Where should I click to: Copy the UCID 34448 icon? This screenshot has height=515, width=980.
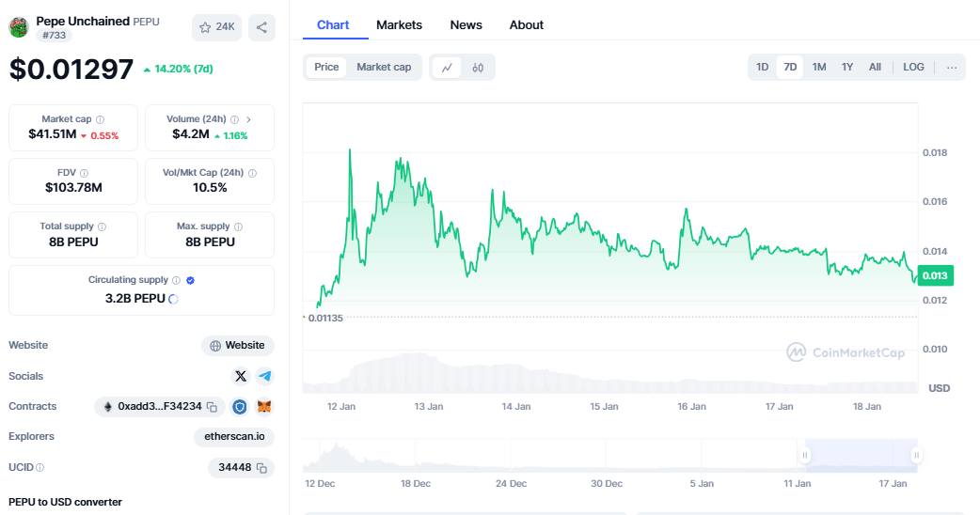click(x=261, y=468)
